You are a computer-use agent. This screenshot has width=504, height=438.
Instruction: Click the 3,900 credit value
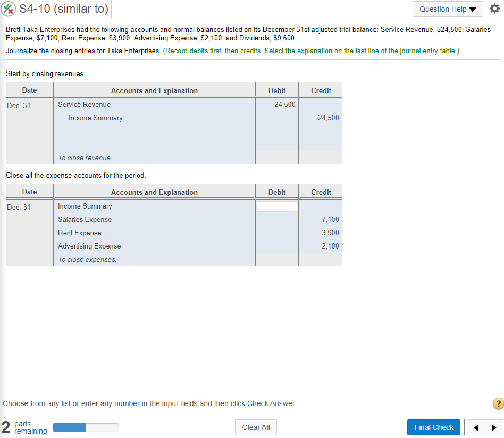(x=331, y=233)
